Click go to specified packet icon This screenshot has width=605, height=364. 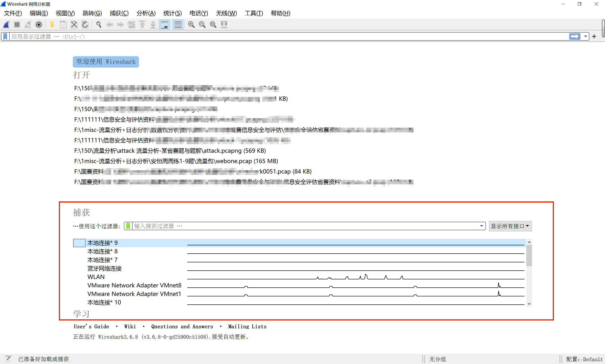(131, 25)
